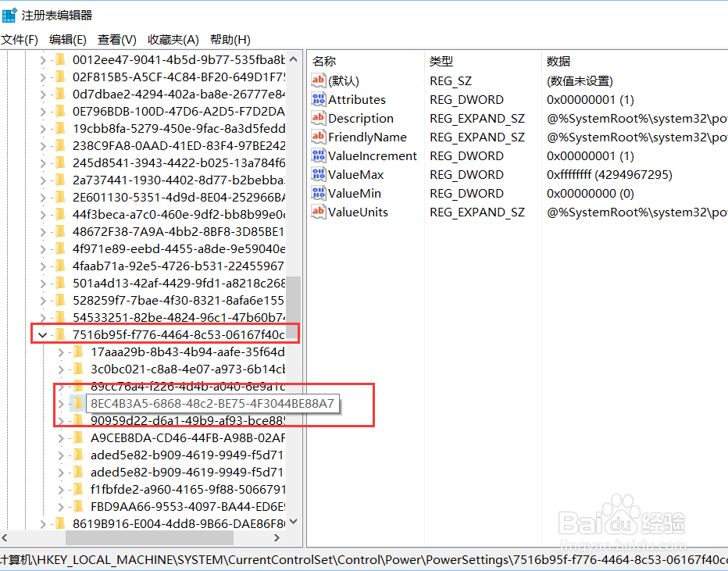Open the 查看(V) menu

(x=116, y=39)
